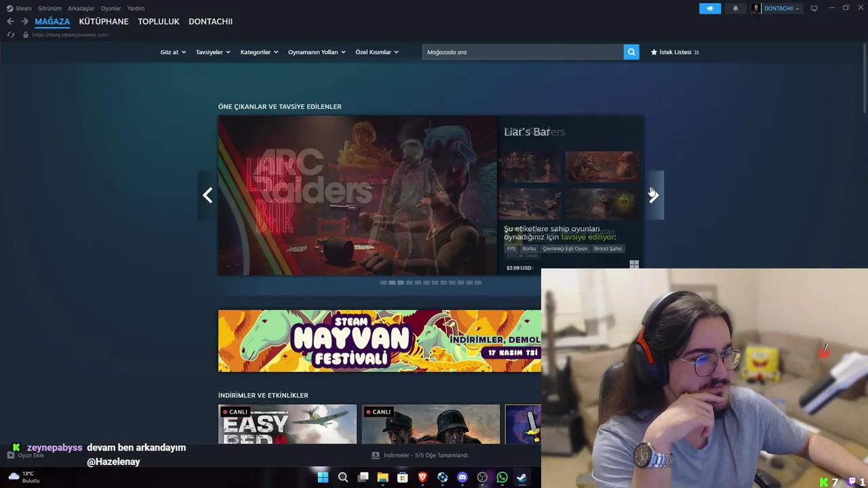Open Microsoft Store from the taskbar
The height and width of the screenshot is (488, 868).
403,477
